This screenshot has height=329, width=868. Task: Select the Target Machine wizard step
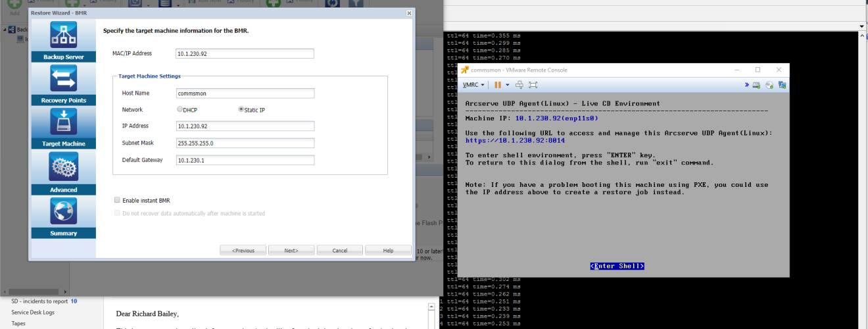(64, 128)
